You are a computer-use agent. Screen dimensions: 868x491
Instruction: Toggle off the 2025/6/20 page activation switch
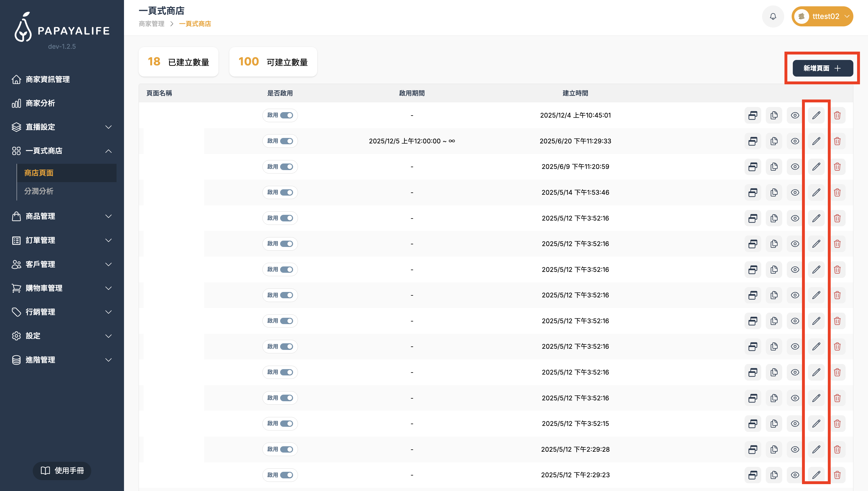click(x=280, y=141)
